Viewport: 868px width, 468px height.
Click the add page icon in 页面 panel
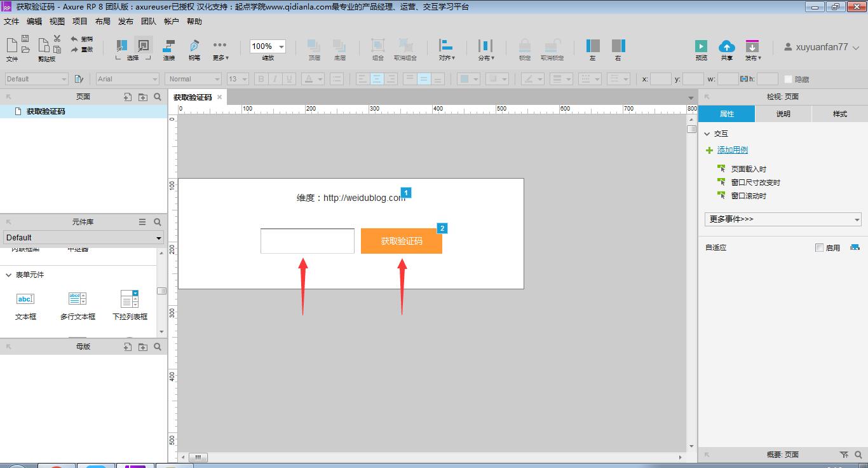[x=128, y=97]
